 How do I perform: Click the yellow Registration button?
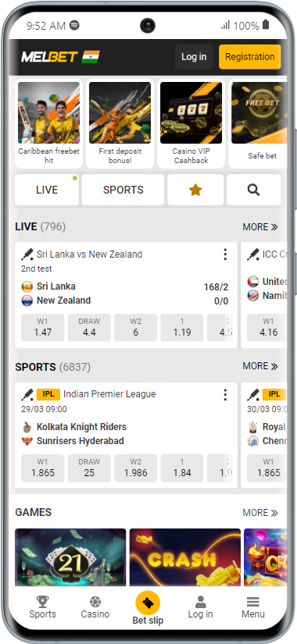(249, 57)
